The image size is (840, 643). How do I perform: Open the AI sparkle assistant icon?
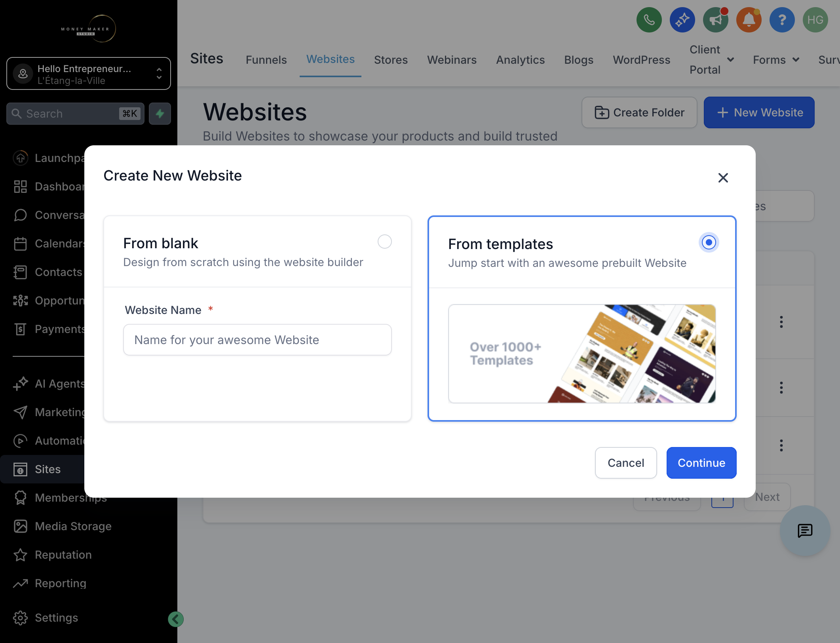[x=682, y=20]
